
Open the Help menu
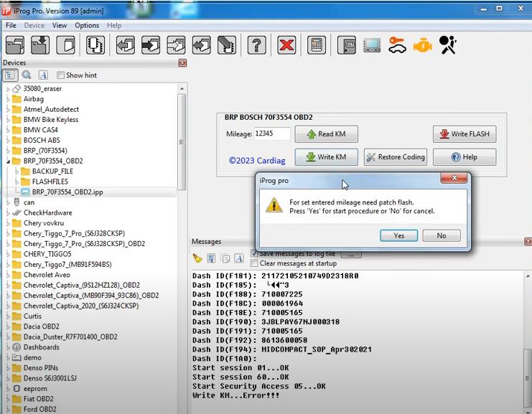click(114, 25)
